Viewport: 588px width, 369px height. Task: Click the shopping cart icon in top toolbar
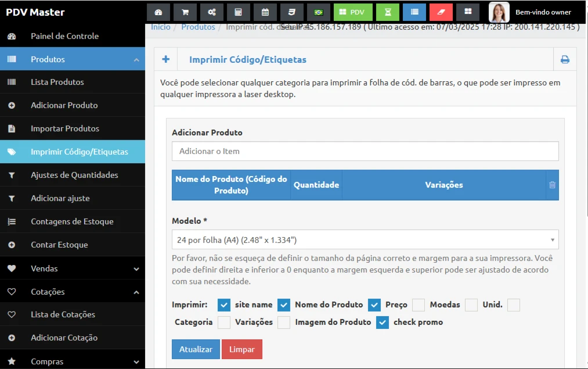click(185, 12)
